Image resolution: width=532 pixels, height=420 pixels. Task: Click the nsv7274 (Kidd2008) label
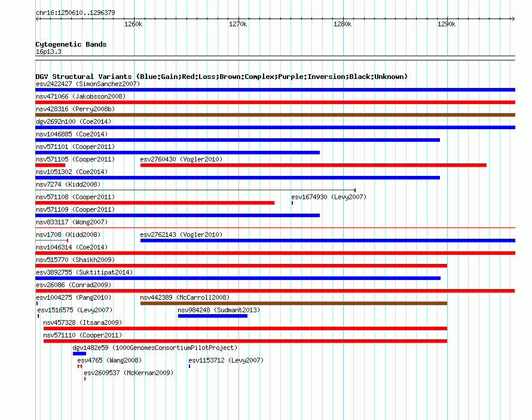coord(68,184)
